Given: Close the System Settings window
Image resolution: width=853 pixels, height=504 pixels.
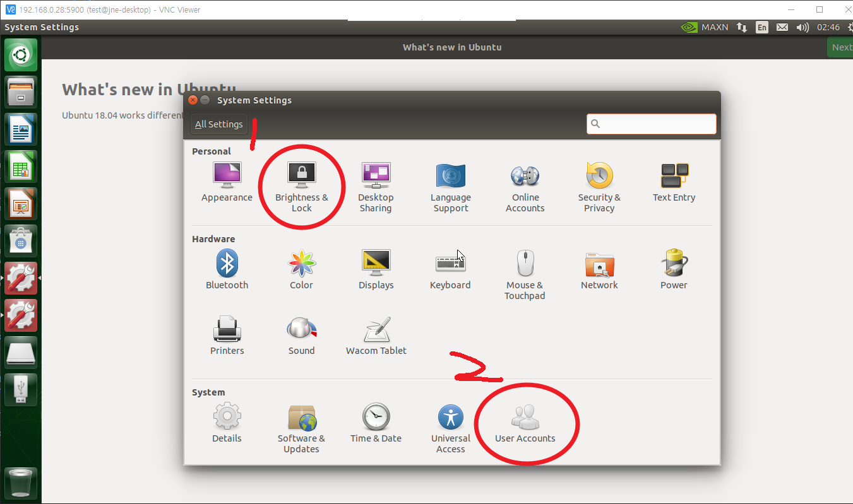Looking at the screenshot, I should (x=193, y=100).
